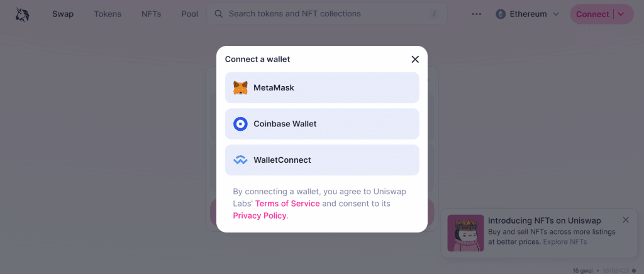Expand the Connect button dropdown arrow
The image size is (644, 274).
coord(621,14)
